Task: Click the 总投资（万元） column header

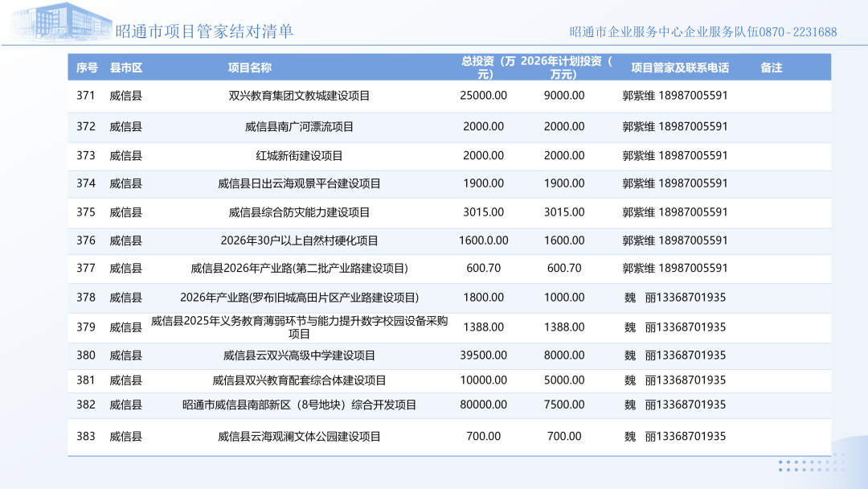Action: (488, 68)
